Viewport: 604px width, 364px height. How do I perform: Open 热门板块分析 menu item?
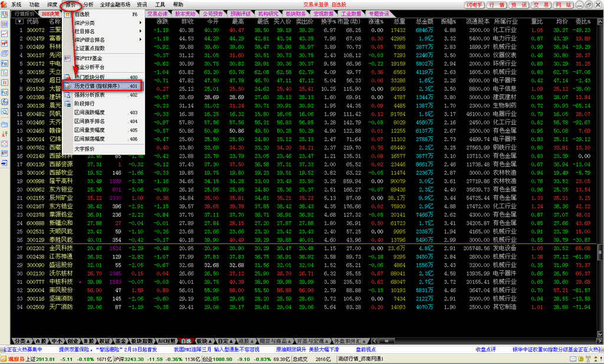[104, 77]
